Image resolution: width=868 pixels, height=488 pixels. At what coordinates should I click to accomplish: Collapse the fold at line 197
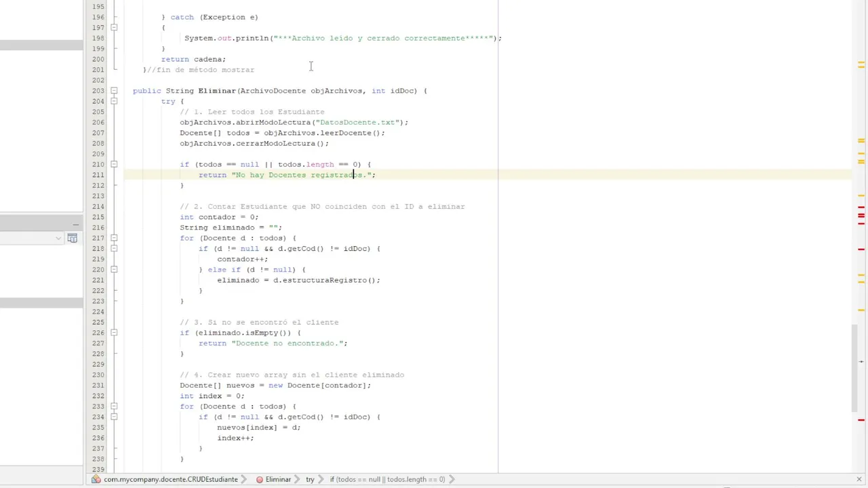coord(114,27)
